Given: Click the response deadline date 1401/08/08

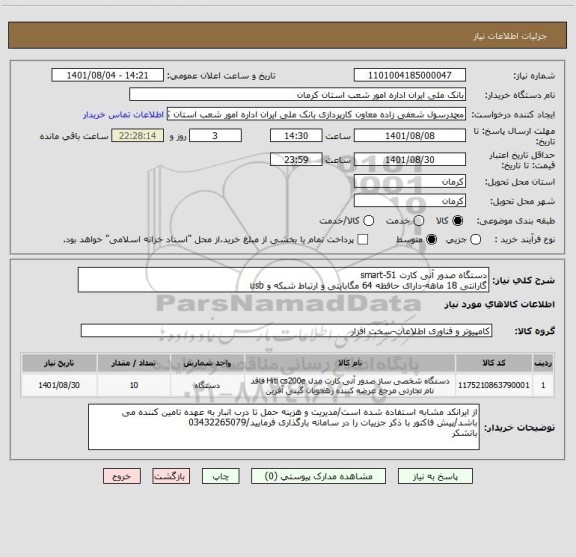Looking at the screenshot, I should (410, 136).
